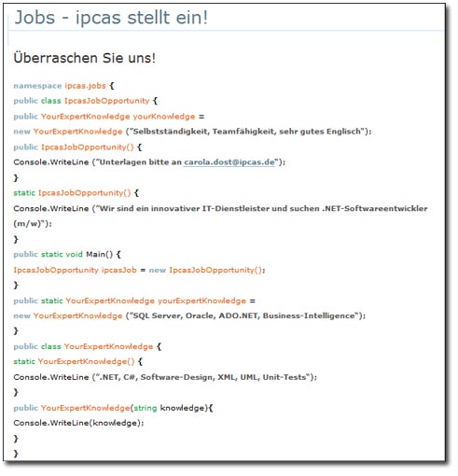Click the carola.dost@ipcas.de email link
458x476 pixels.
tap(229, 162)
